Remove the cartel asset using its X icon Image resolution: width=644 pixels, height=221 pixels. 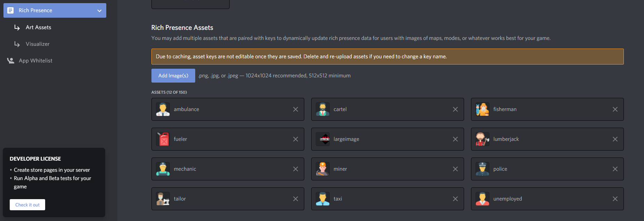pyautogui.click(x=455, y=109)
